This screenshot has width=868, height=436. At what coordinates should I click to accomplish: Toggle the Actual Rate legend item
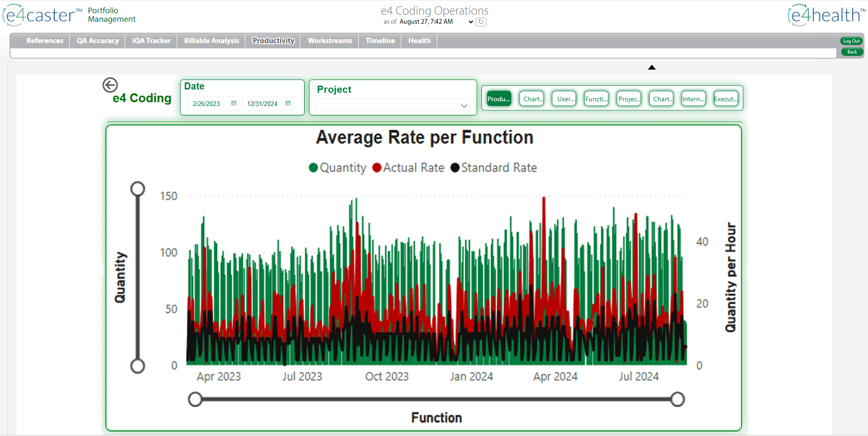[x=408, y=168]
